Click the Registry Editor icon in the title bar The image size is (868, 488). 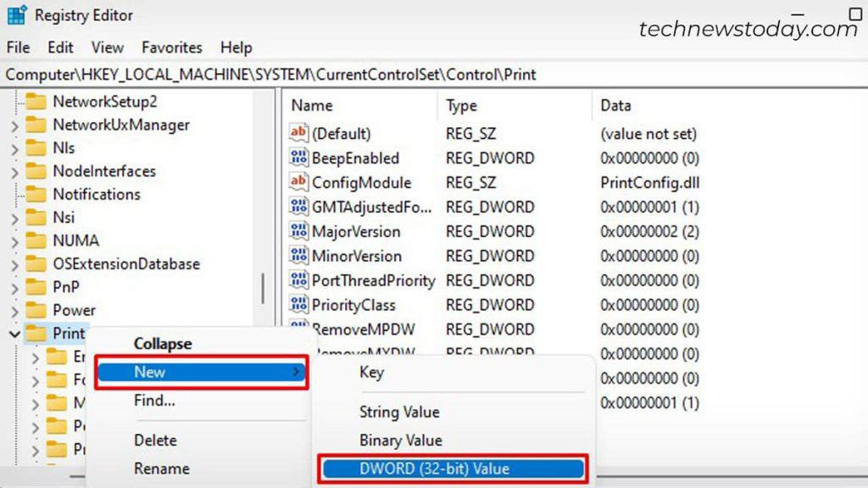[17, 14]
